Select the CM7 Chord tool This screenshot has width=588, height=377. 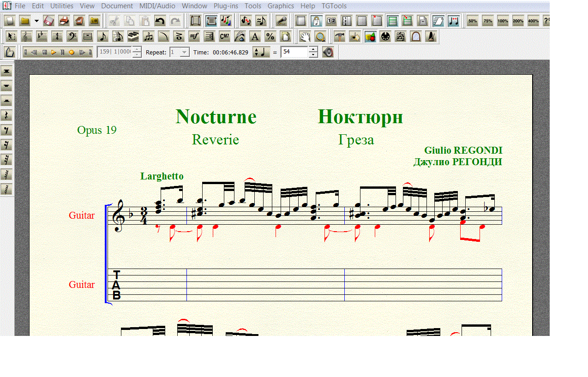point(225,36)
